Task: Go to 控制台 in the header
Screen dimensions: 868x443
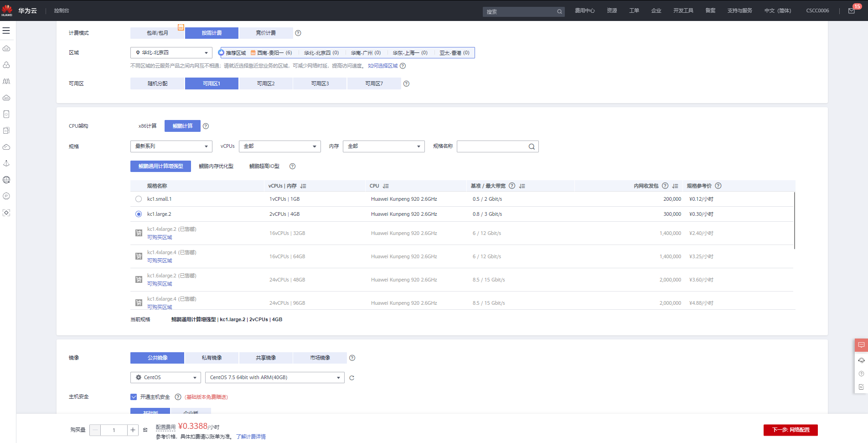Action: (62, 10)
